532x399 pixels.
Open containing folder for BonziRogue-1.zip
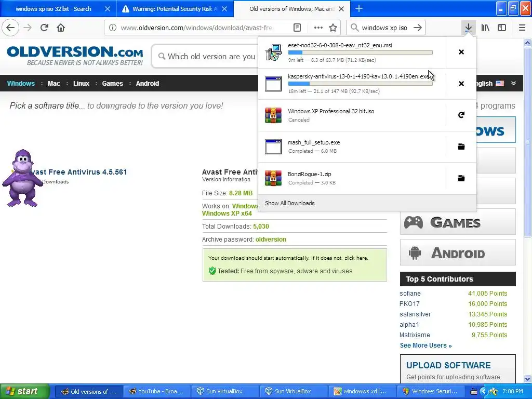(x=461, y=178)
